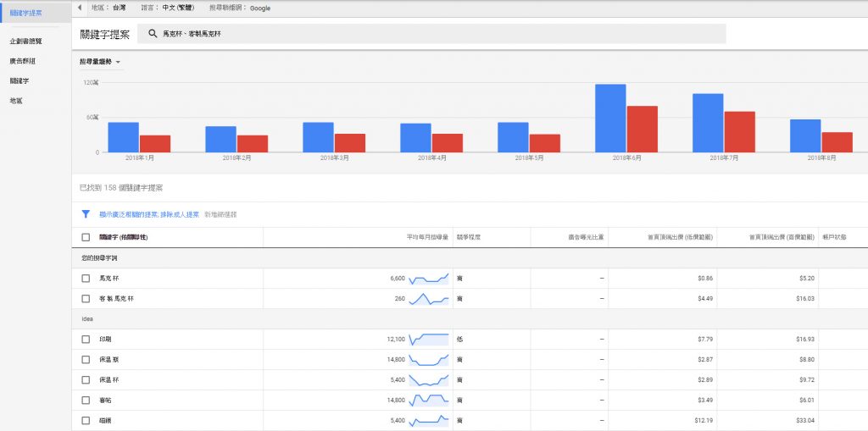Click the $7.79 low bid cell
This screenshot has height=431, width=868.
click(x=705, y=340)
